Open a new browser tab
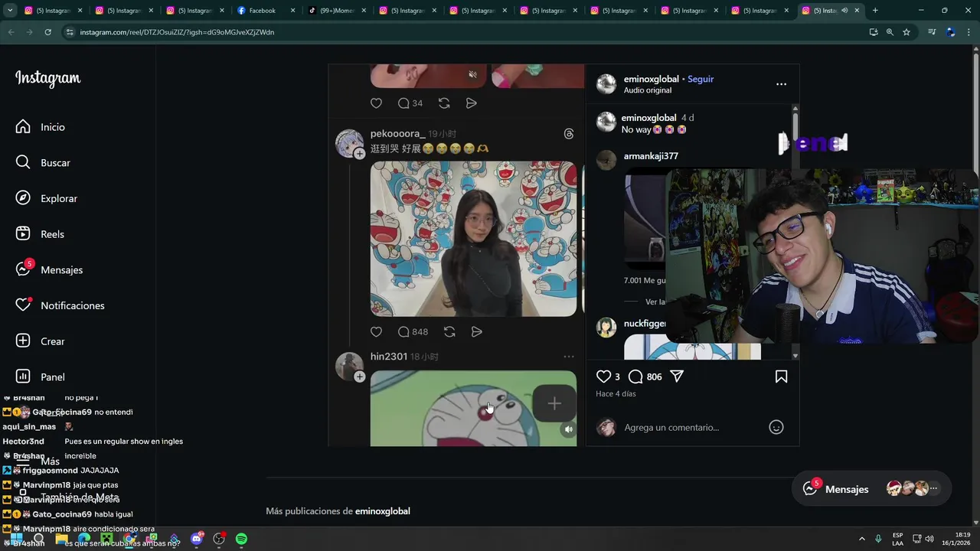The image size is (980, 551). tap(875, 11)
